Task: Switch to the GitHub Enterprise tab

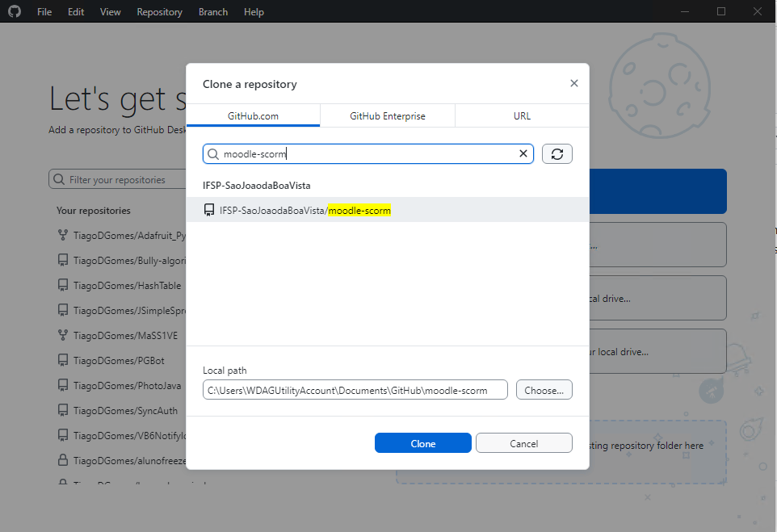Action: point(388,116)
